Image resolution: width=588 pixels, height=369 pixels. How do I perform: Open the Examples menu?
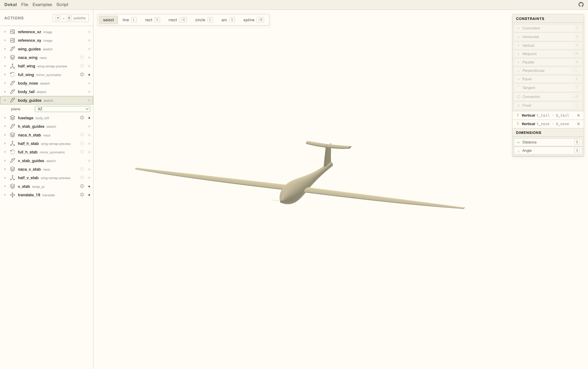coord(42,5)
